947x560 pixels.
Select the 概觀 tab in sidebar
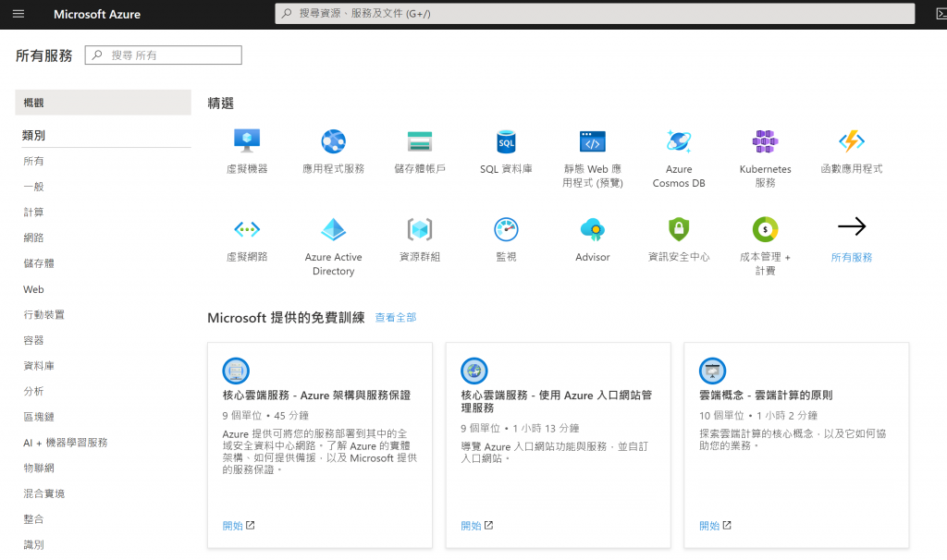[x=104, y=103]
